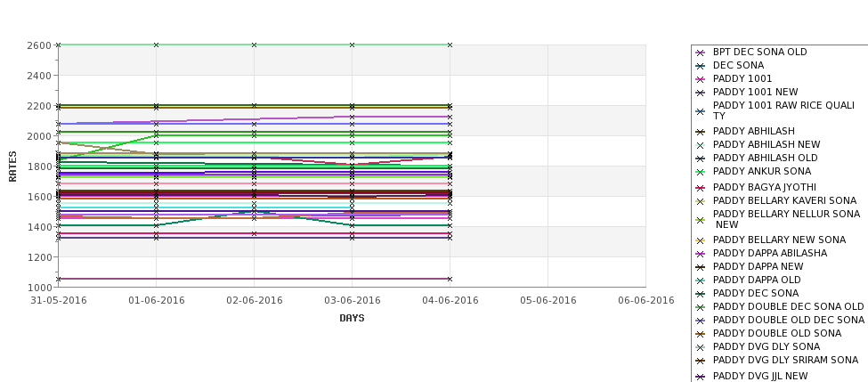
Task: Select the PADDY DAPPA OLD legend label
Action: click(756, 280)
